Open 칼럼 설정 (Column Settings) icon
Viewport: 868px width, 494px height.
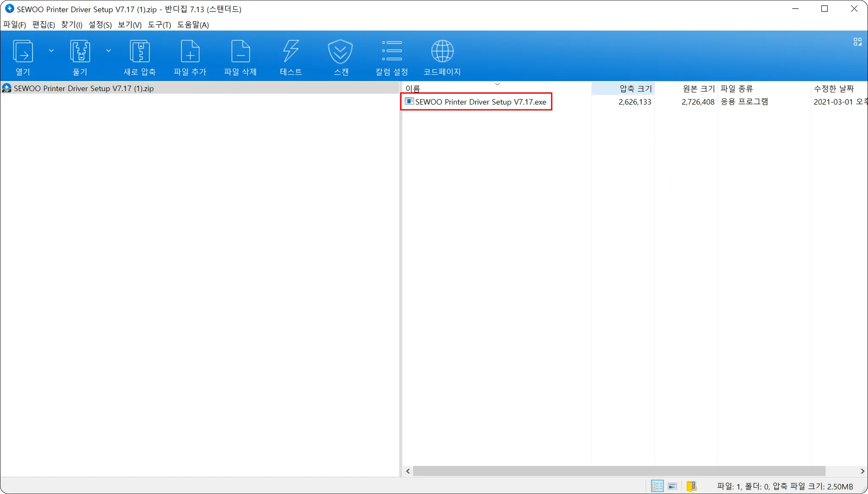[x=392, y=52]
